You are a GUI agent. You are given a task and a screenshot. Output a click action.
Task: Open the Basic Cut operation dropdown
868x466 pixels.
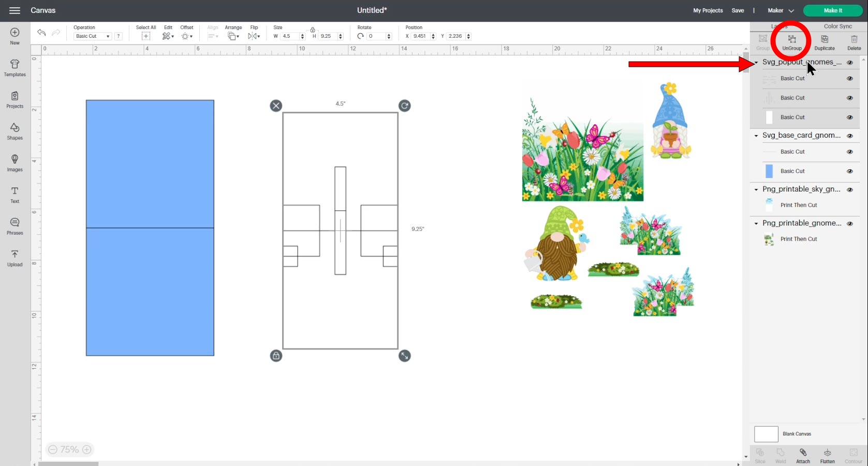coord(92,36)
